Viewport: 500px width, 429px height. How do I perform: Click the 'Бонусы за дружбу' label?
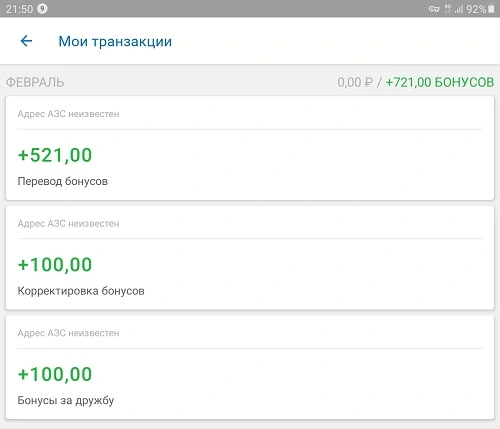66,400
